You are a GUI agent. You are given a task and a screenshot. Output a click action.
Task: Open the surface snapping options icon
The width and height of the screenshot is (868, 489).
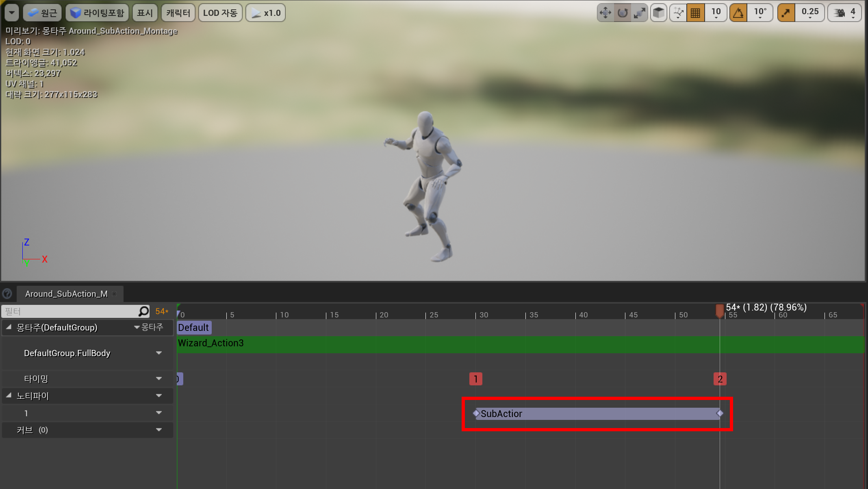678,13
